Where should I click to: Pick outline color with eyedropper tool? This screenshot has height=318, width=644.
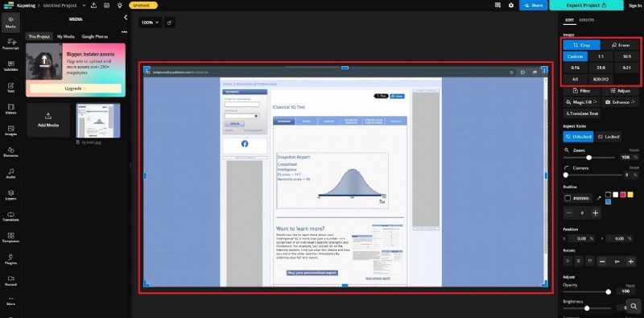tap(599, 198)
